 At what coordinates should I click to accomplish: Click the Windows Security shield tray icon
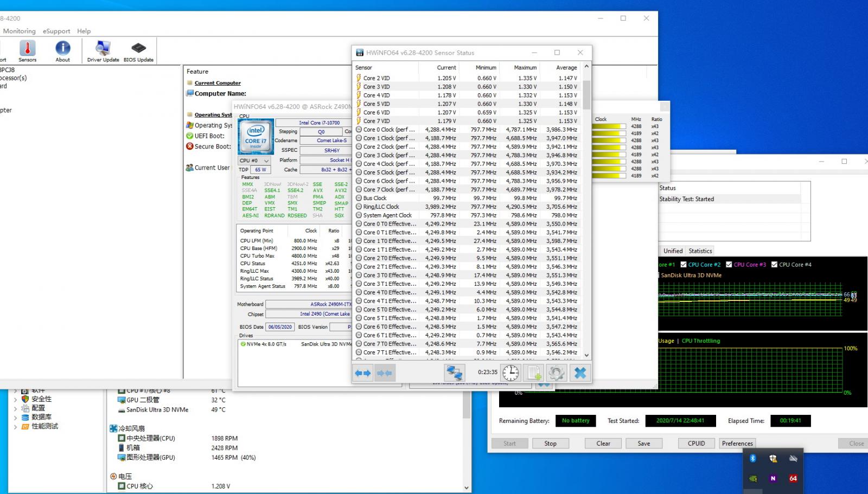coord(773,458)
